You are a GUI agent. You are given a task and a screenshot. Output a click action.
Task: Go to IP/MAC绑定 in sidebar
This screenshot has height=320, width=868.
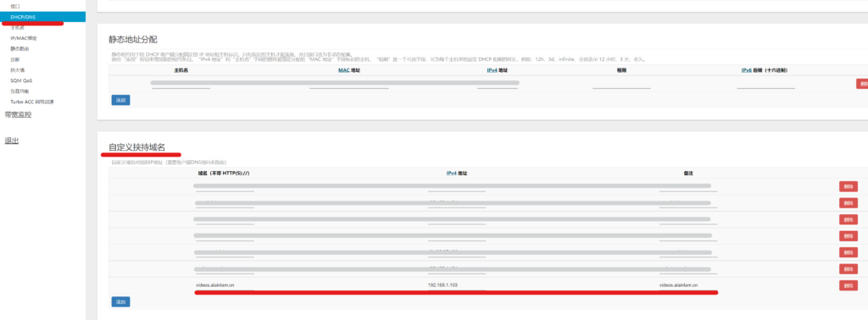click(x=24, y=38)
